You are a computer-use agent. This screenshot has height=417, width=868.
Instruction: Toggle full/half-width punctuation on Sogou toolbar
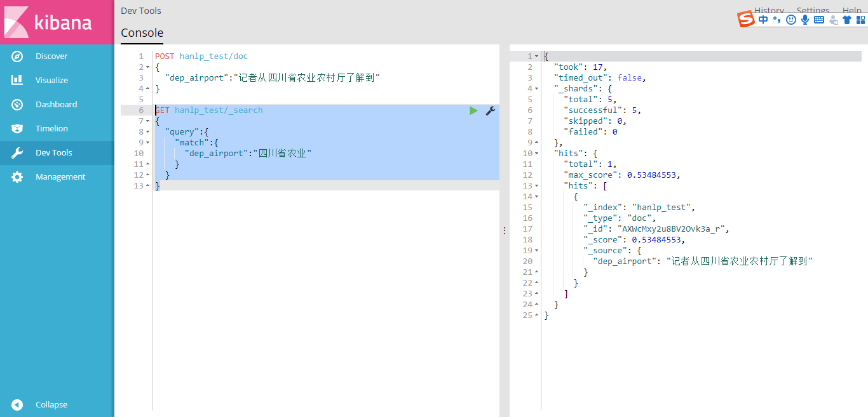[x=776, y=19]
